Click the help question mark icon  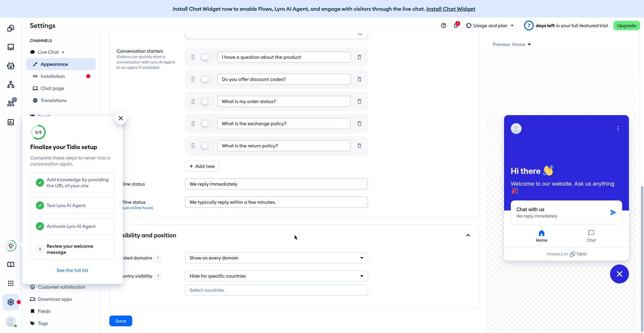(x=444, y=26)
